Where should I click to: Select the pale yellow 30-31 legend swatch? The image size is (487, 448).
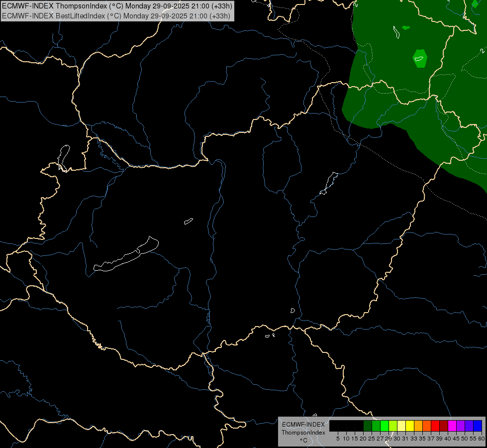(401, 426)
